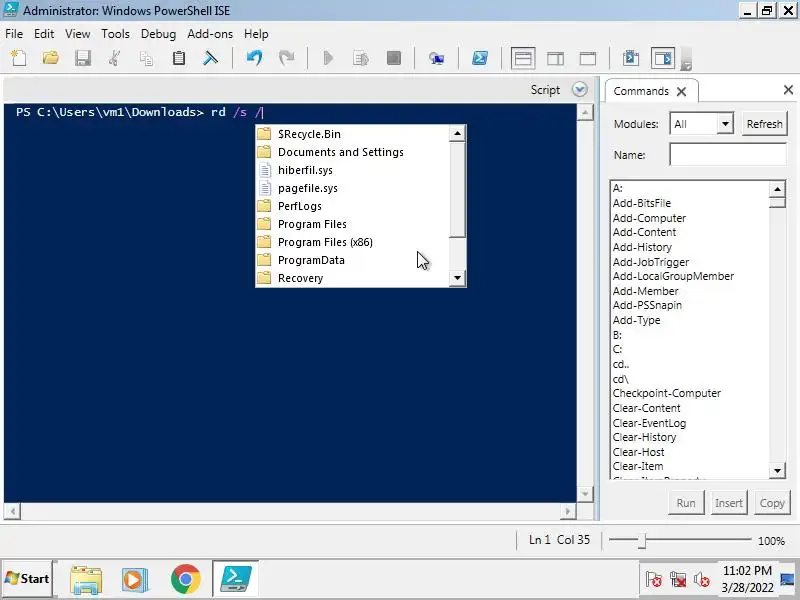Focus the Name input field
The image size is (800, 600).
(728, 154)
